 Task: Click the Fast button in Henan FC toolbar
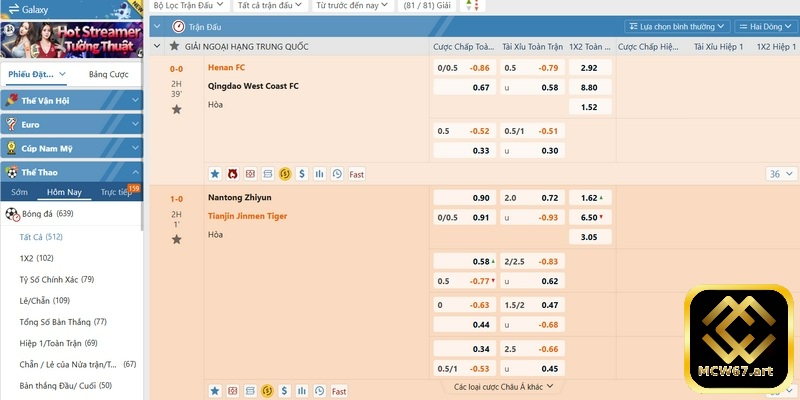tap(356, 174)
